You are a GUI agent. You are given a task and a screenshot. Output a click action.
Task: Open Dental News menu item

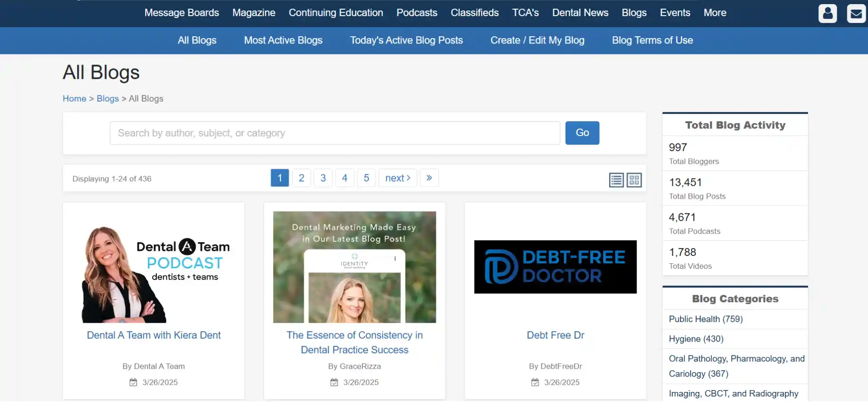tap(580, 13)
